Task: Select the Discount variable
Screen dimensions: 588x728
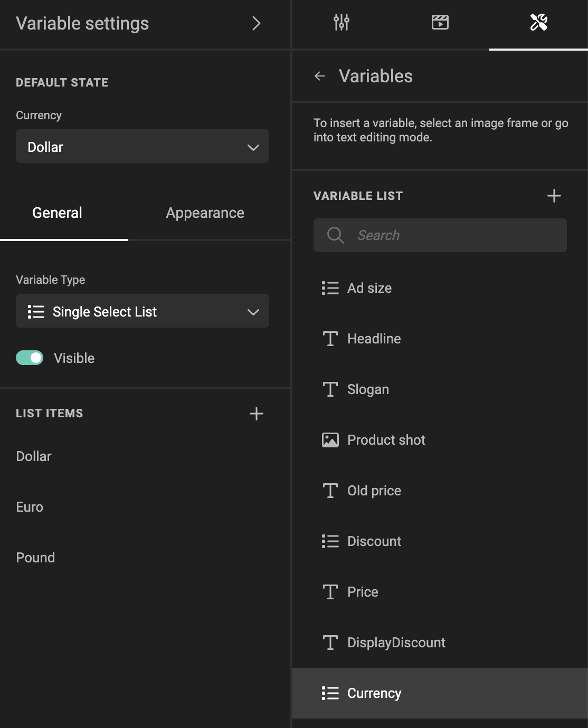Action: [440, 541]
